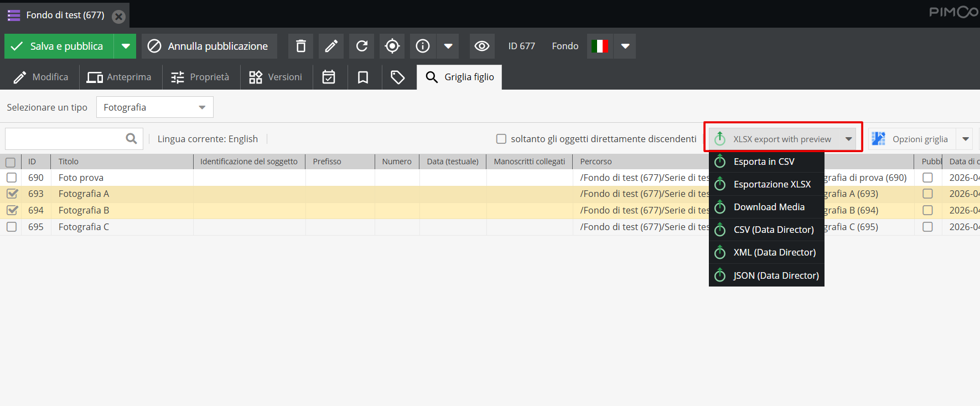Click the trash delete icon in toolbar

pos(300,46)
